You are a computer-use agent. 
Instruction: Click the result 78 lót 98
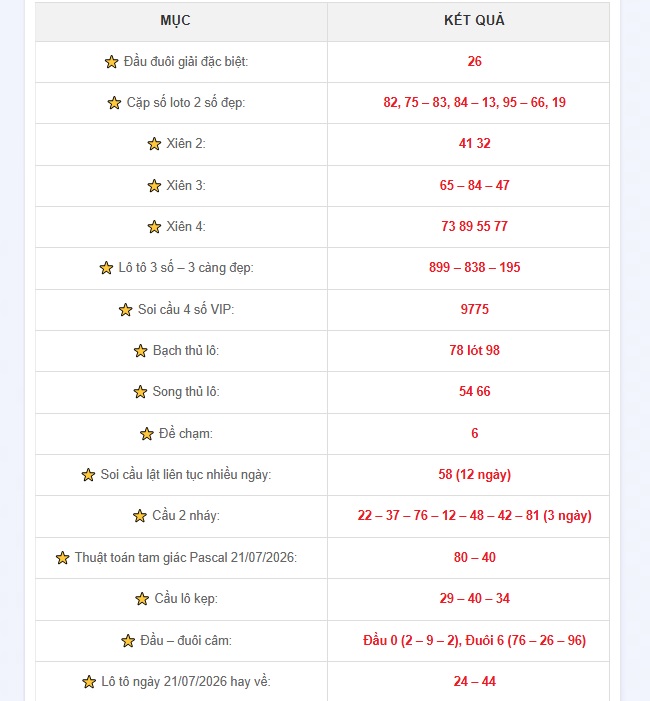[x=474, y=350]
